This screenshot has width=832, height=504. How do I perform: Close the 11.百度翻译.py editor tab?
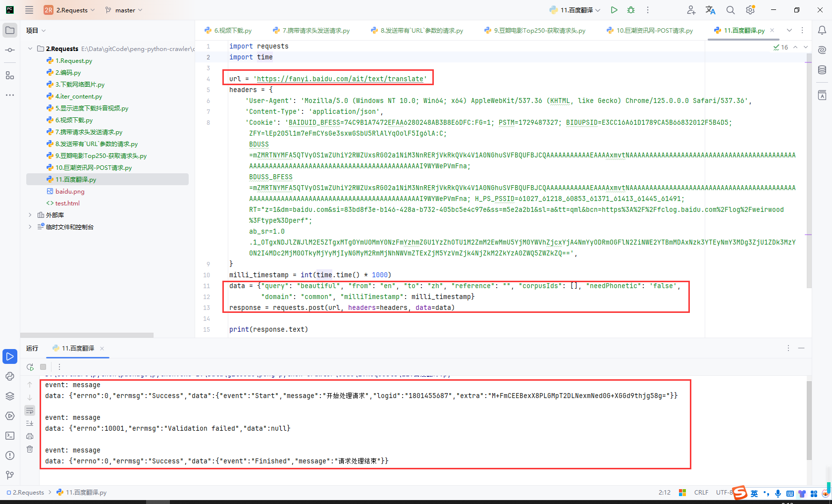772,30
